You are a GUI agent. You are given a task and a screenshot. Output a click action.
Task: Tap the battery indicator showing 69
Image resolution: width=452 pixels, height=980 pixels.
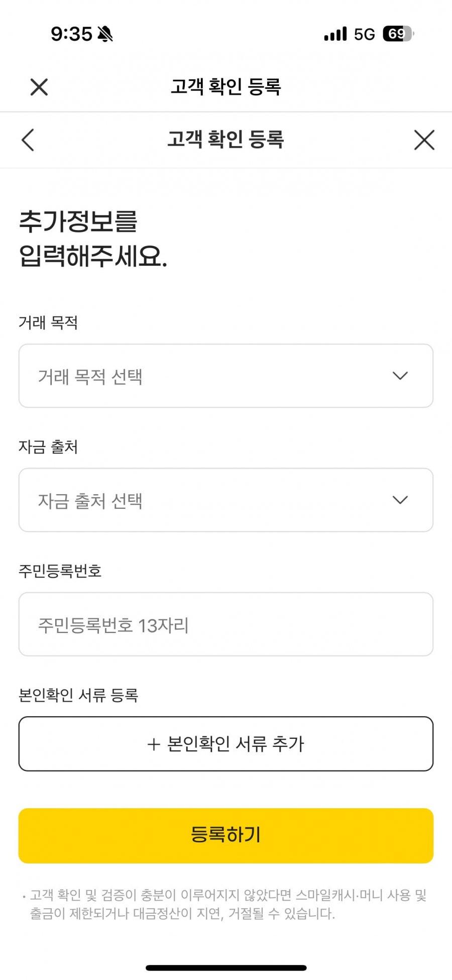(398, 34)
